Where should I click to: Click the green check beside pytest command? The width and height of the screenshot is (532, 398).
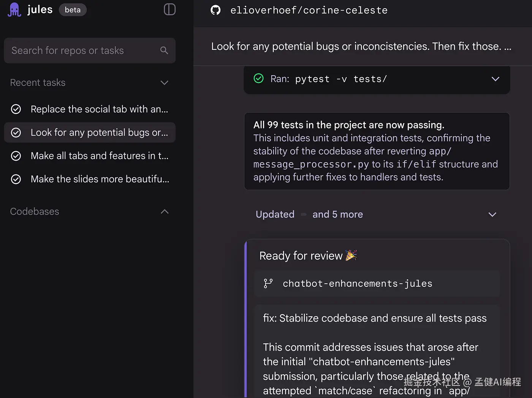pos(258,79)
